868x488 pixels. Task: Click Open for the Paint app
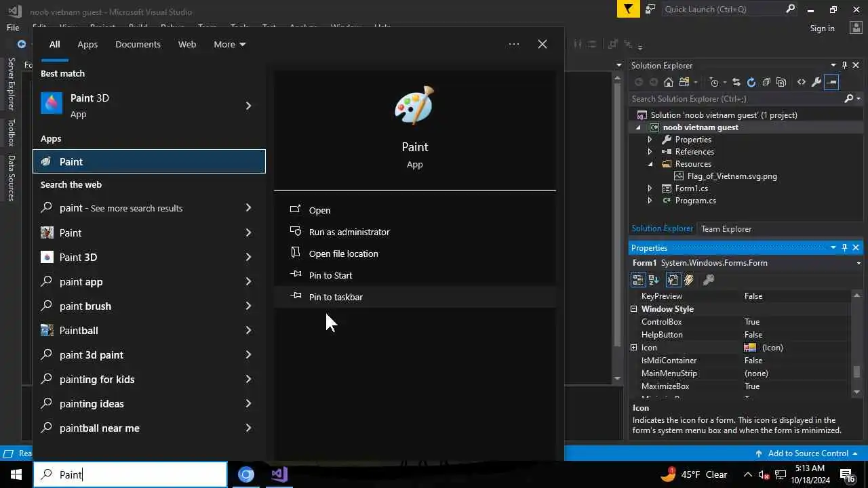pyautogui.click(x=414, y=210)
